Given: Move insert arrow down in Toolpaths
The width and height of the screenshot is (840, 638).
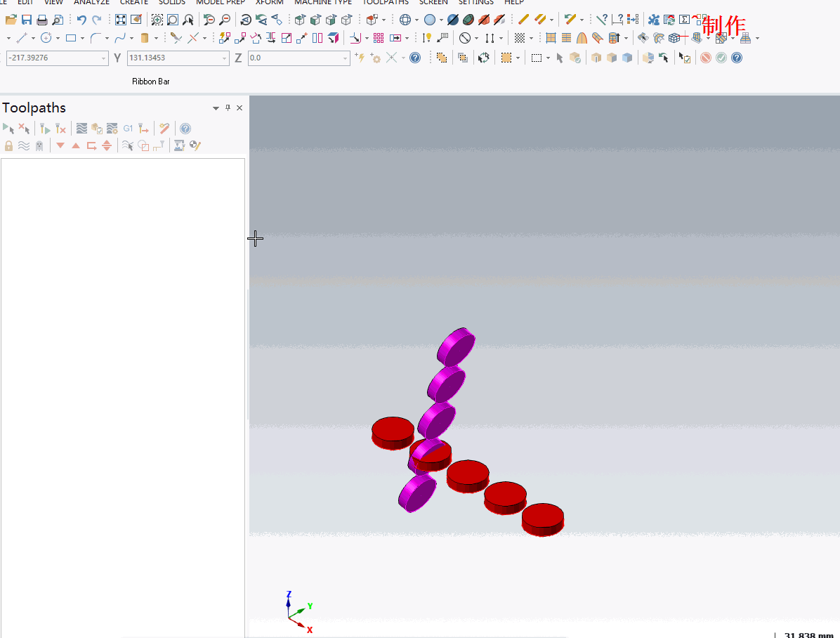Looking at the screenshot, I should 60,146.
